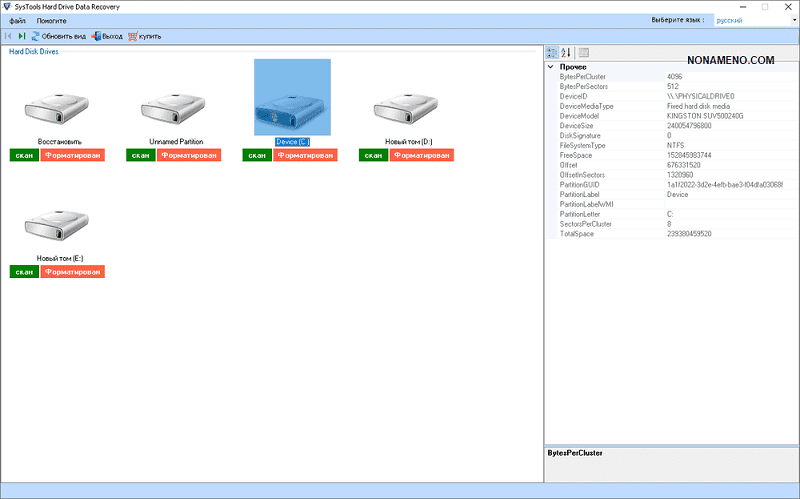Click the green next-step arrow in toolbar

pyautogui.click(x=22, y=36)
